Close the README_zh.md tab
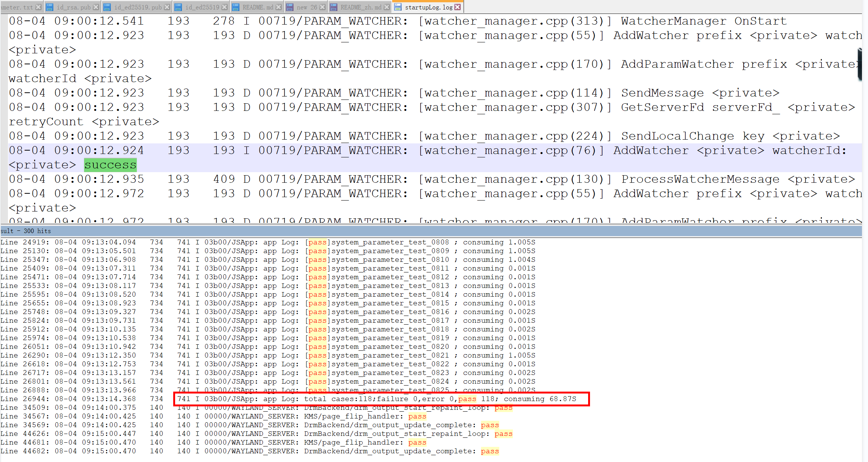The width and height of the screenshot is (868, 462). coord(387,7)
